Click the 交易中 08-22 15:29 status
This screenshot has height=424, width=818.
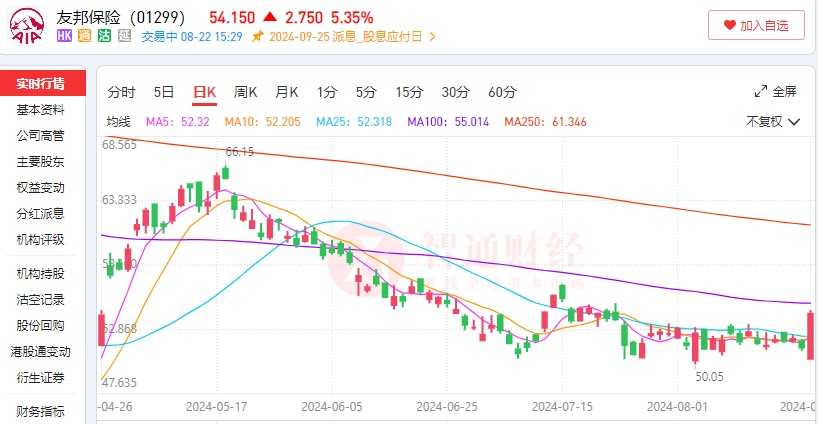click(192, 37)
